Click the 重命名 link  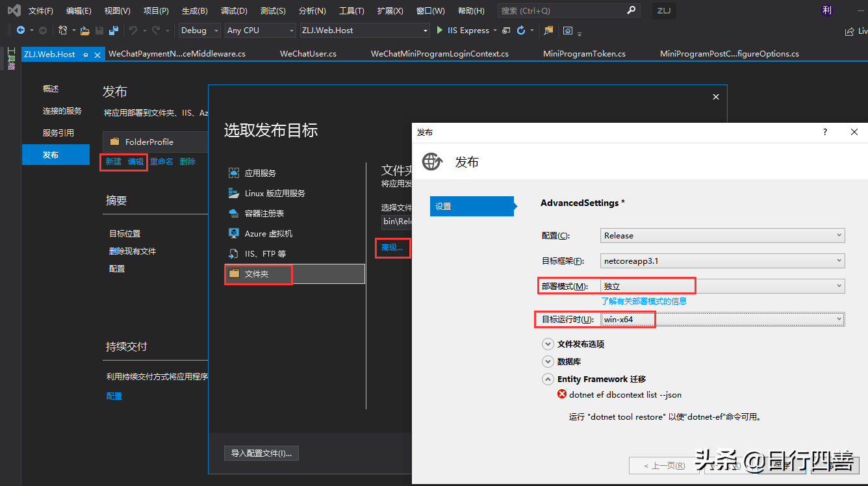coord(161,161)
